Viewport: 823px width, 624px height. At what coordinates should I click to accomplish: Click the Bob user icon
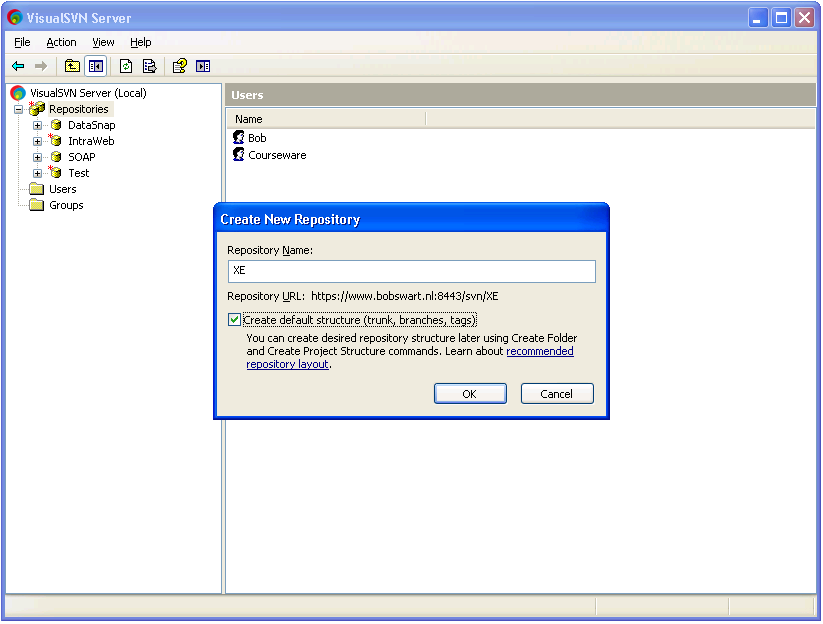(239, 138)
